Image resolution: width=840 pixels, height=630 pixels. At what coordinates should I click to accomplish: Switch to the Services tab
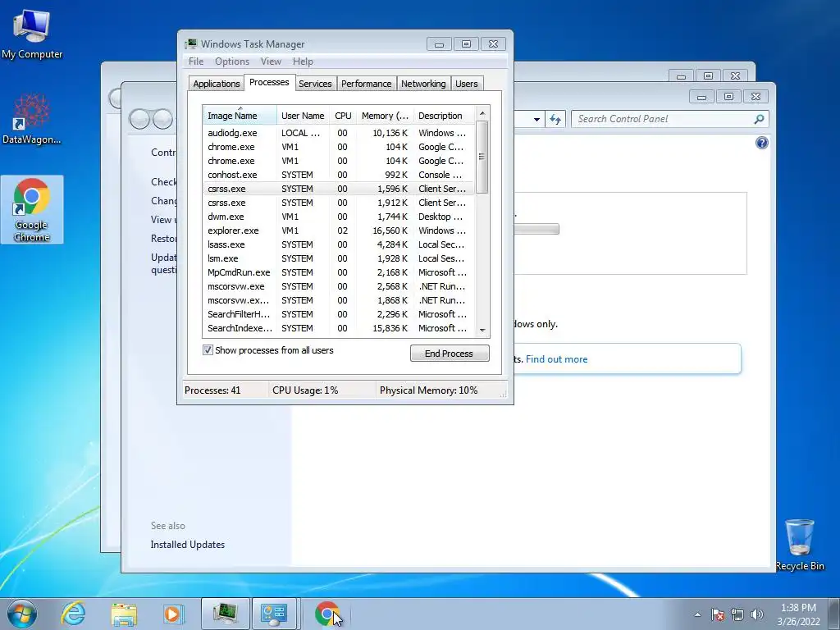click(x=315, y=84)
